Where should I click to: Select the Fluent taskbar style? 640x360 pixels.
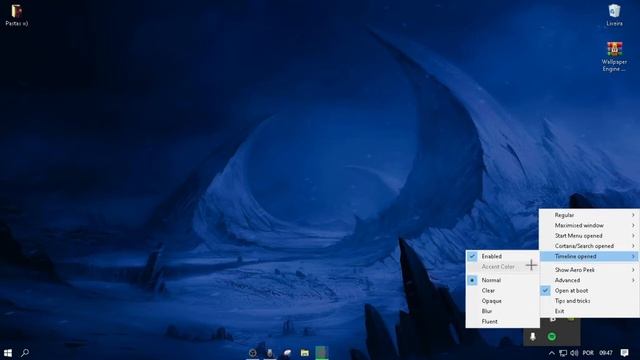[502, 322]
